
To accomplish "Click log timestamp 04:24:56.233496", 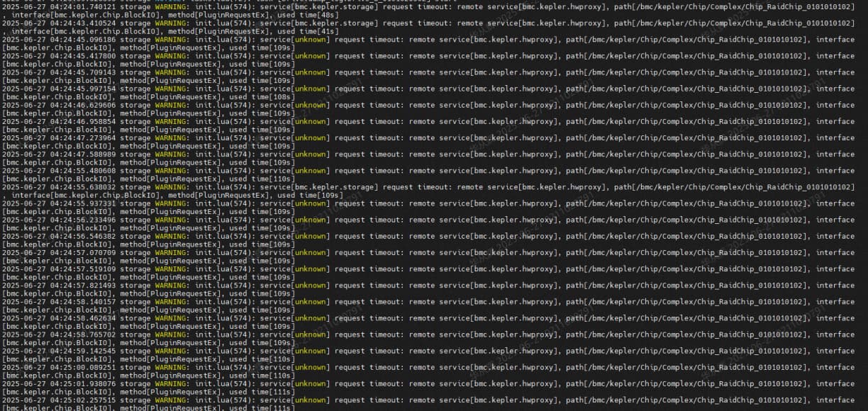I will (x=82, y=220).
